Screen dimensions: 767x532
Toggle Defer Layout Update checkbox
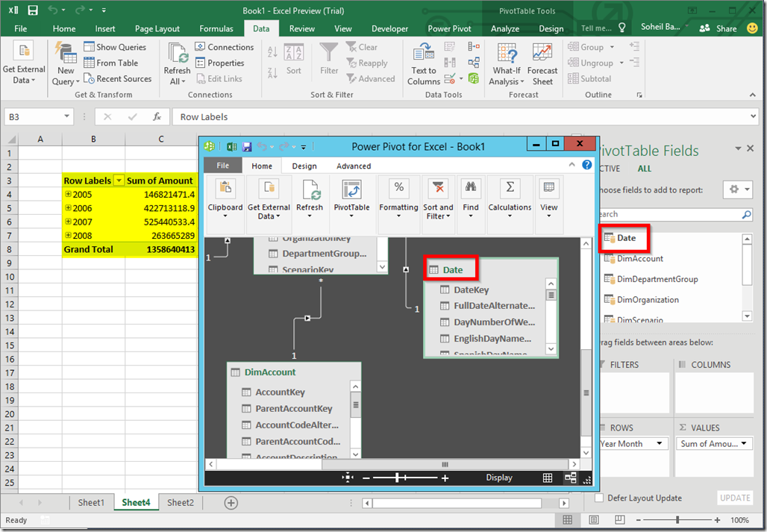pos(599,498)
